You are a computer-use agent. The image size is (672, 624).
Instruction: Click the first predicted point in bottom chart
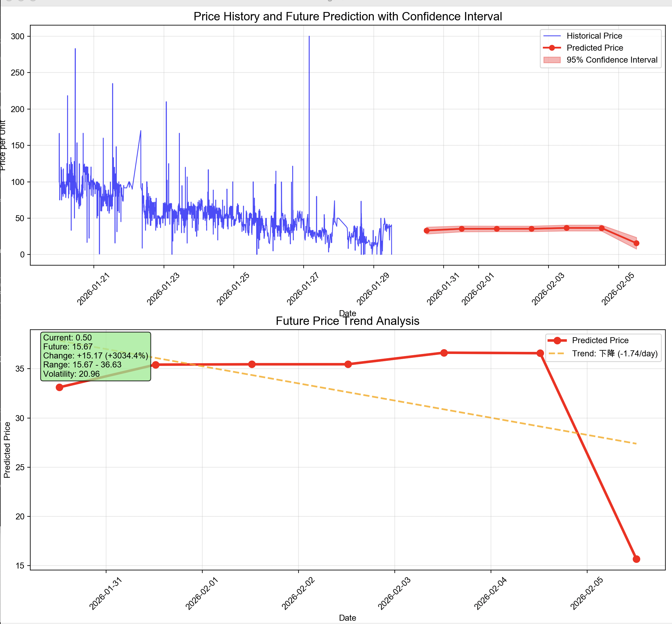click(59, 387)
